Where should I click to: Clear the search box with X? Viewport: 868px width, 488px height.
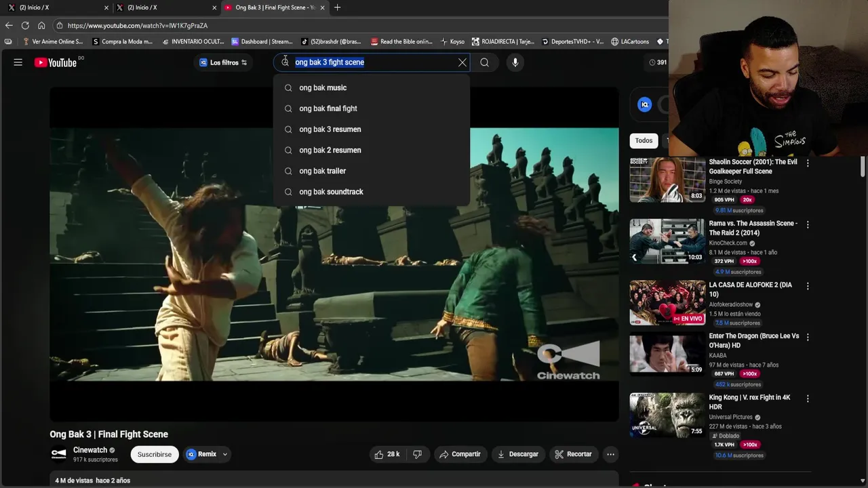462,62
